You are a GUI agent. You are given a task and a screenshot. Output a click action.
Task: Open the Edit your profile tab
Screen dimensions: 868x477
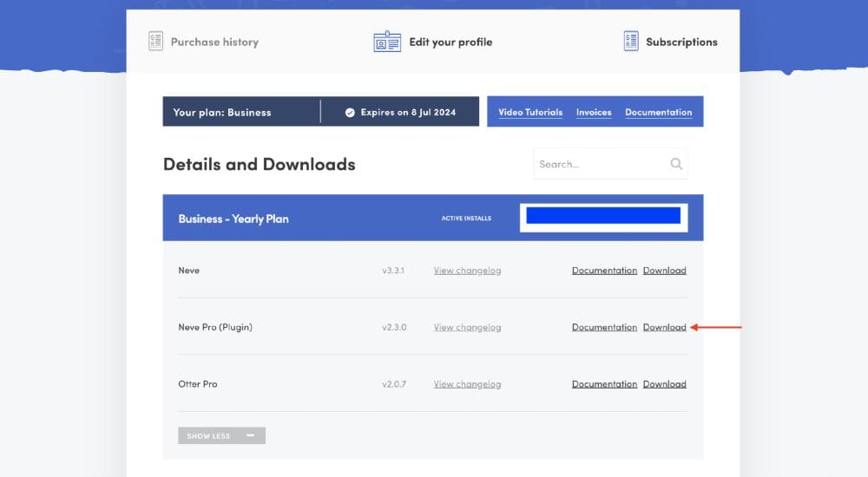[433, 42]
